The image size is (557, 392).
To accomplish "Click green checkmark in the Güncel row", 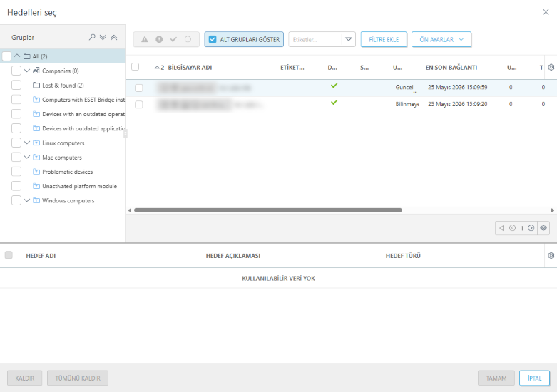I will (x=334, y=86).
